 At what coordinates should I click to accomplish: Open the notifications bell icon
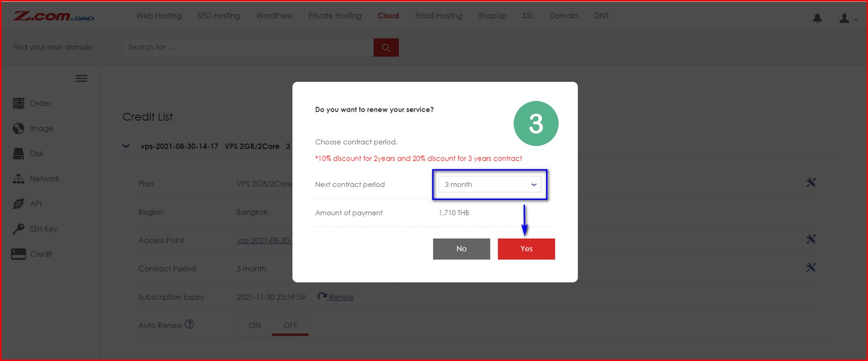[817, 18]
